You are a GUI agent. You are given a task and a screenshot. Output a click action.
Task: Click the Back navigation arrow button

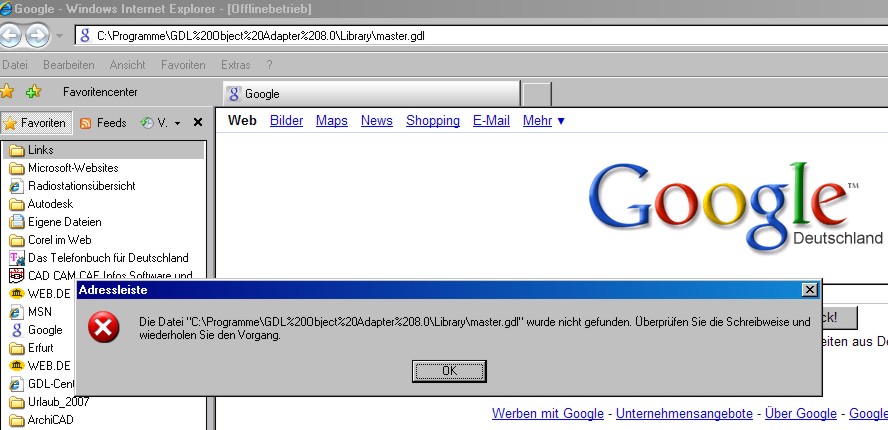pos(9,36)
